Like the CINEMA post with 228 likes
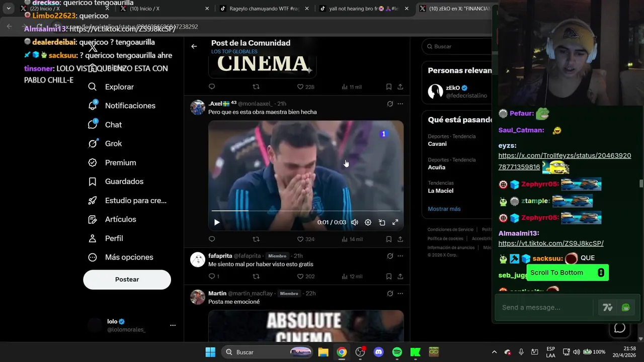 [x=306, y=87]
